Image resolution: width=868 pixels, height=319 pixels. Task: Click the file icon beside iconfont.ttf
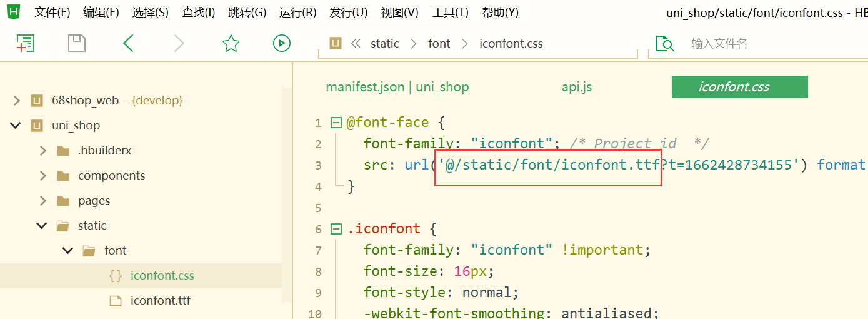(x=115, y=301)
